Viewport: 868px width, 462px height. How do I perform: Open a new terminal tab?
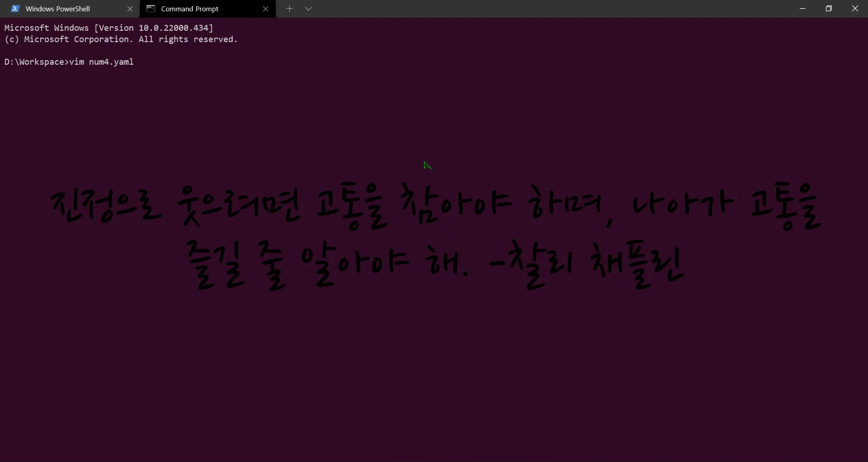coord(290,9)
